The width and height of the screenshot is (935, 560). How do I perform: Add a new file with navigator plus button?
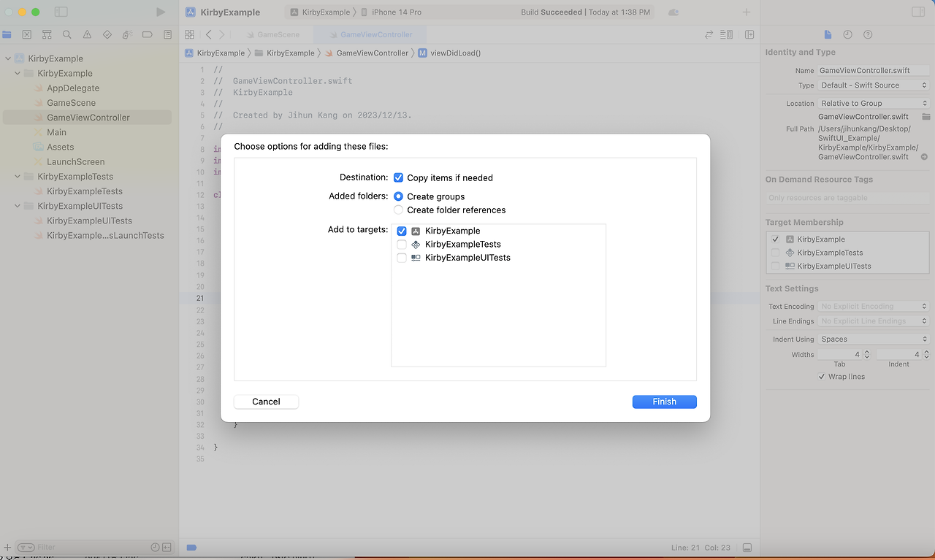(x=7, y=547)
